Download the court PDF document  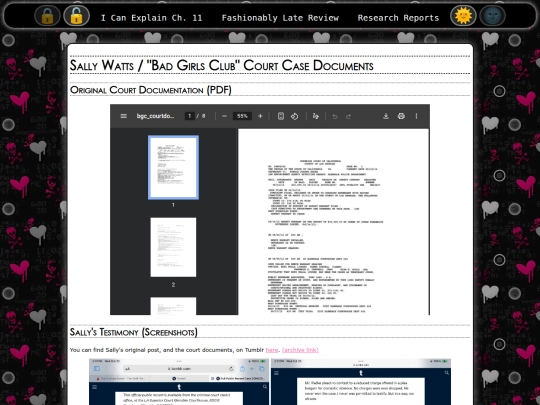386,116
